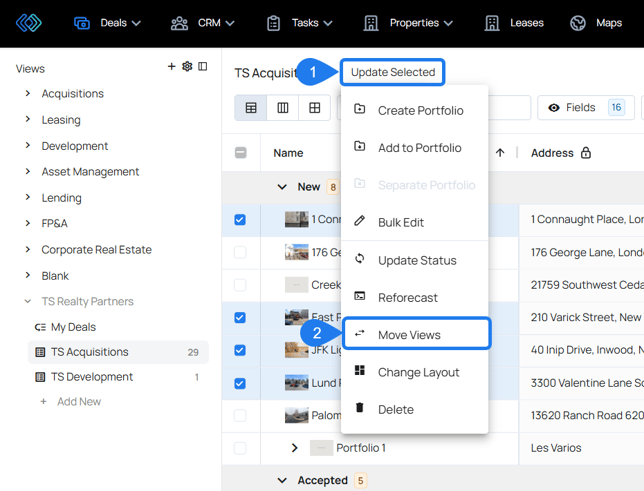Open the Fields button
This screenshot has height=491, width=644.
(585, 108)
